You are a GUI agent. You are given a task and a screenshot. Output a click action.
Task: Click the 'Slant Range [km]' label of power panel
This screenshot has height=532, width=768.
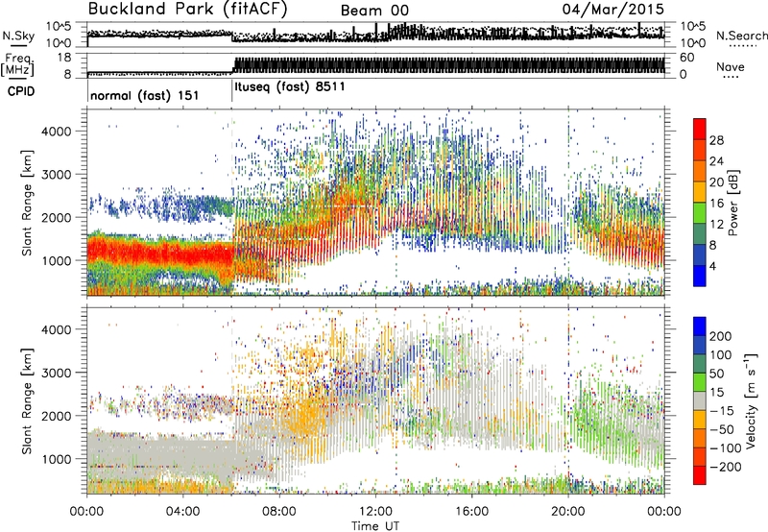[27, 203]
